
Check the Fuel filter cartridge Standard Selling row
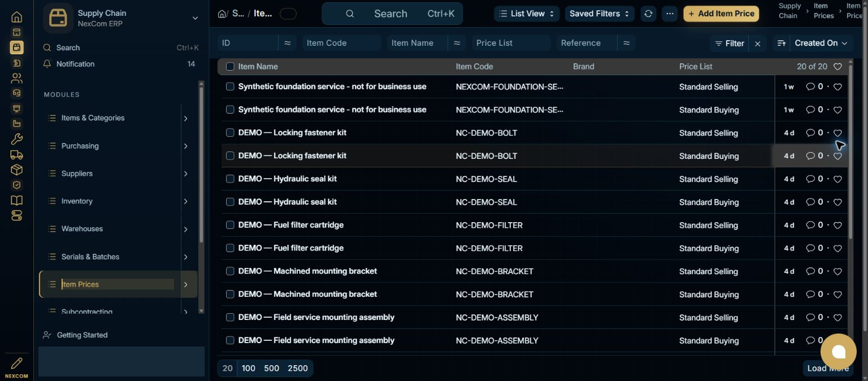(x=230, y=225)
